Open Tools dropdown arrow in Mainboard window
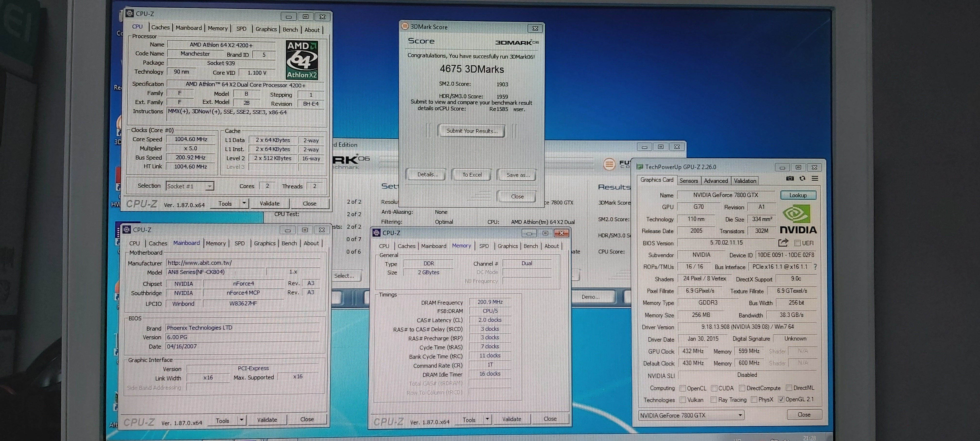This screenshot has height=441, width=980. click(241, 420)
